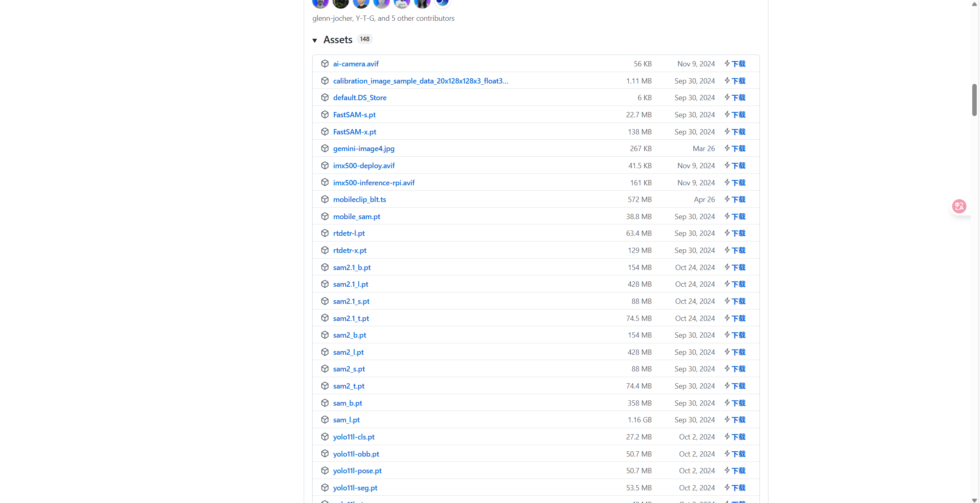980x503 pixels.
Task: Click the scrollbar down arrow
Action: (974, 500)
